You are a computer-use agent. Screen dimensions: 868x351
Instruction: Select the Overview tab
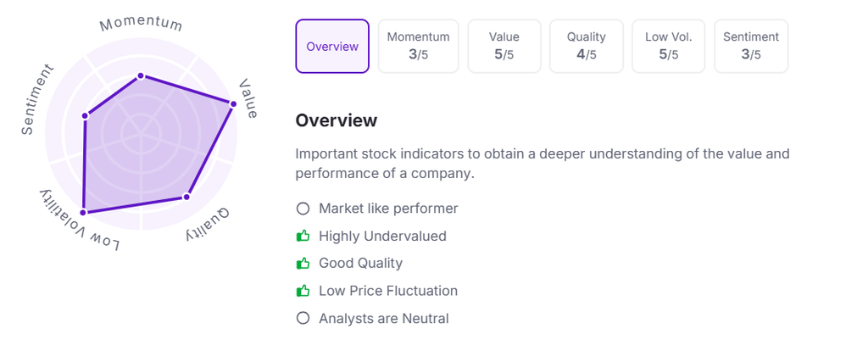[332, 47]
